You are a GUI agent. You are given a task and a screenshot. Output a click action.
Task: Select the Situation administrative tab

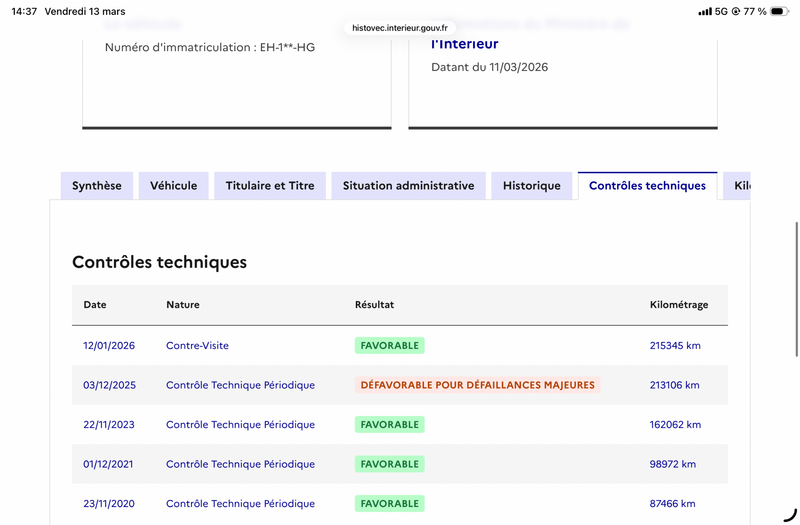[x=408, y=186]
